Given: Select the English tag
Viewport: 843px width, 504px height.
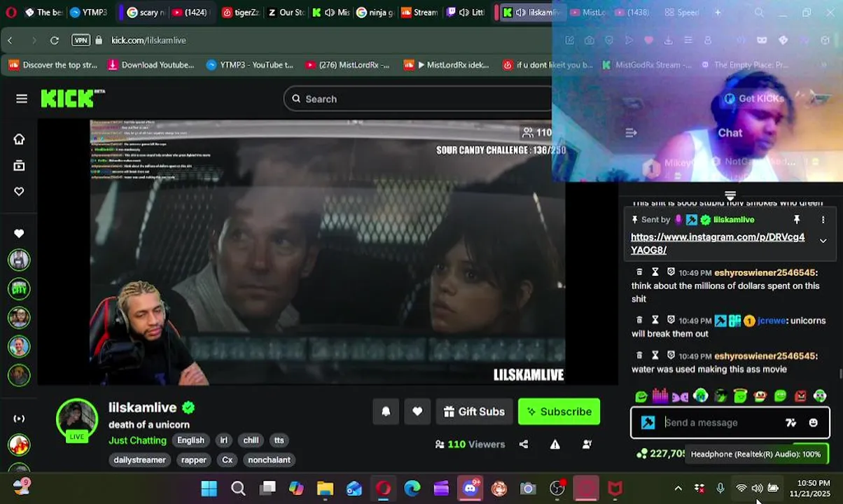Looking at the screenshot, I should point(190,440).
